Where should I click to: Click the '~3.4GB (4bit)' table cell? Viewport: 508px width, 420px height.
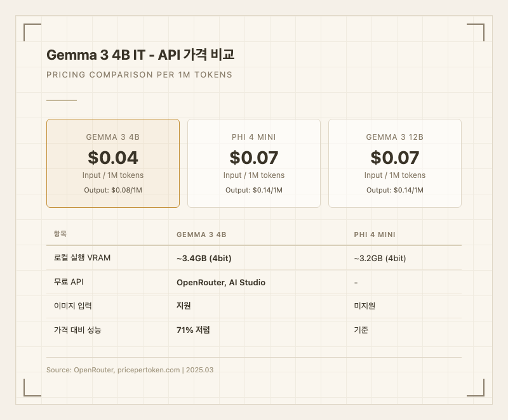(x=203, y=258)
